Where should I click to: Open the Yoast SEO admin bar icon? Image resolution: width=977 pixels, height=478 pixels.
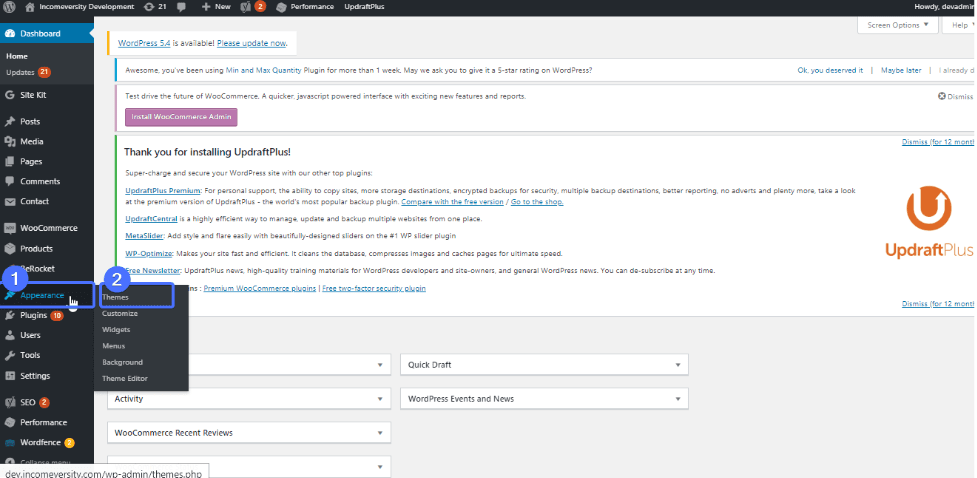(x=245, y=7)
